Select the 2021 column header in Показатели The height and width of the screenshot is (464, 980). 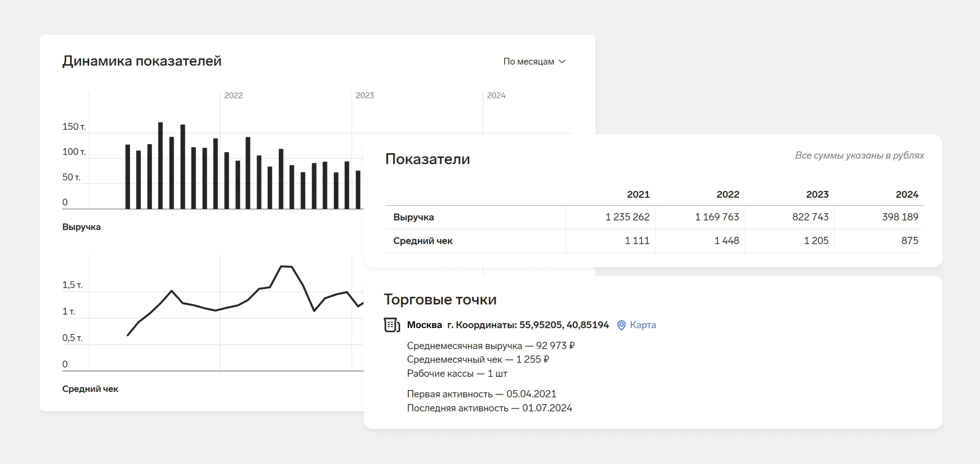(x=638, y=195)
